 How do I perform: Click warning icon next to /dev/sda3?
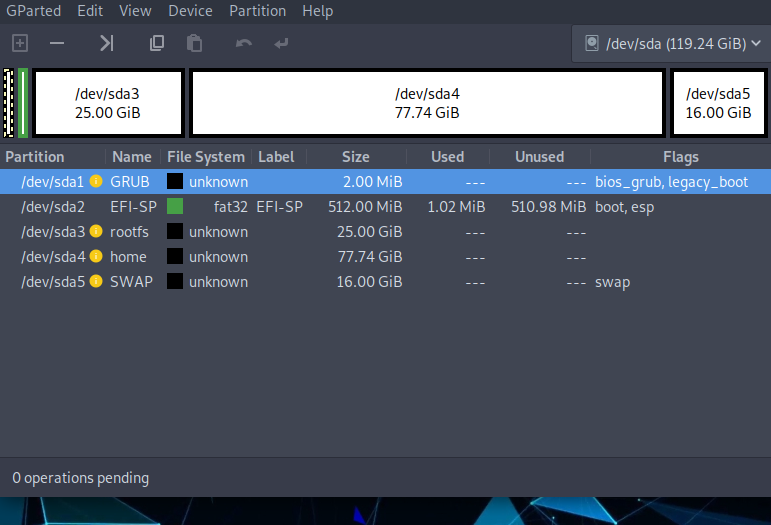(96, 231)
